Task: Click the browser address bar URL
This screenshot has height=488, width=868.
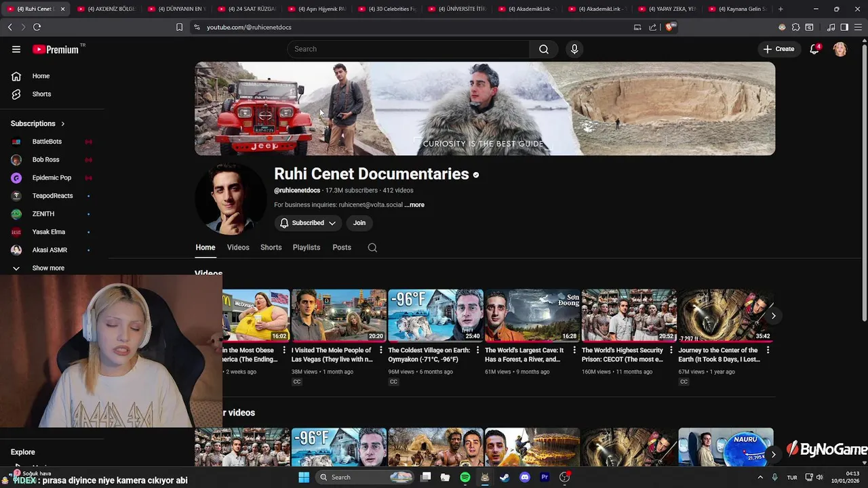Action: coord(248,27)
